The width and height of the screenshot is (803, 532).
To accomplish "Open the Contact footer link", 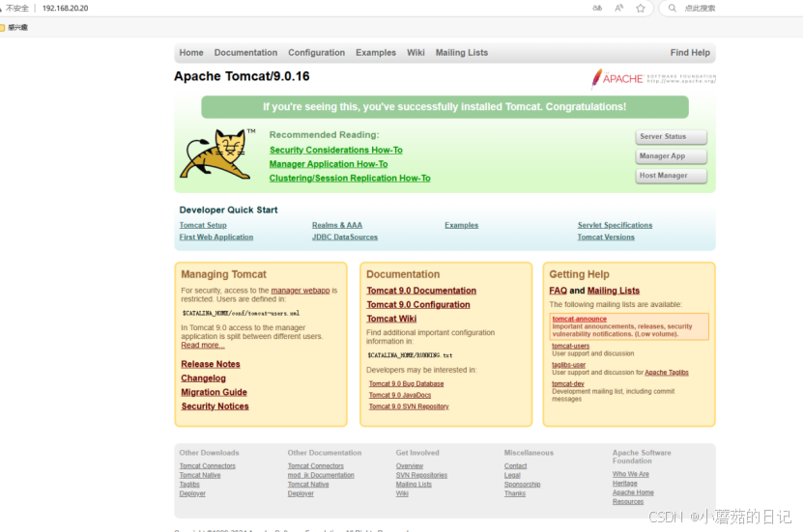I will click(515, 466).
